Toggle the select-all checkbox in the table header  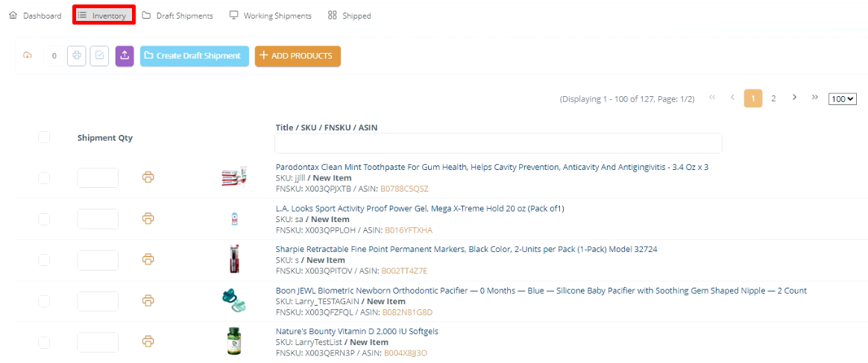tap(44, 137)
